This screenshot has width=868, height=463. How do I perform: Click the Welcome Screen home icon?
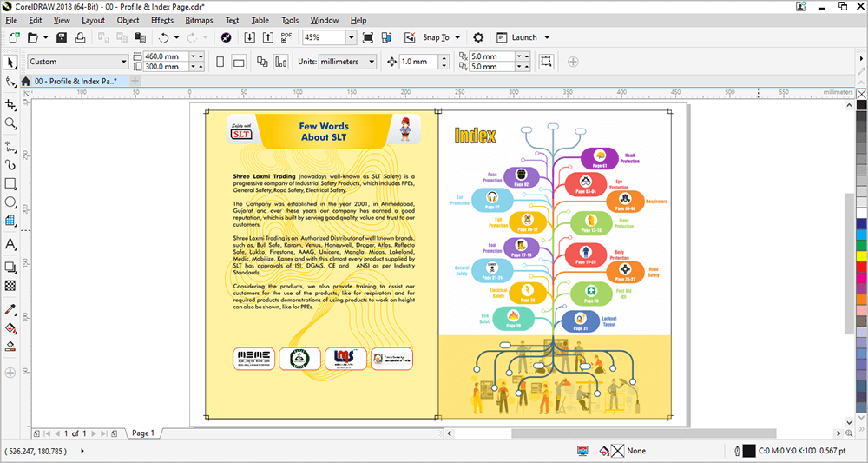[x=25, y=82]
